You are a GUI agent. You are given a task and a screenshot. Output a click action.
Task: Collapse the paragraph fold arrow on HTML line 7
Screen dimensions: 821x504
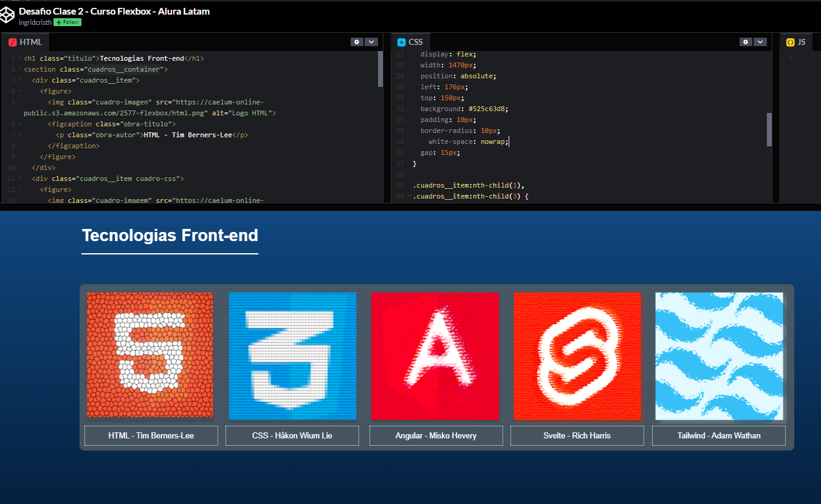click(20, 135)
